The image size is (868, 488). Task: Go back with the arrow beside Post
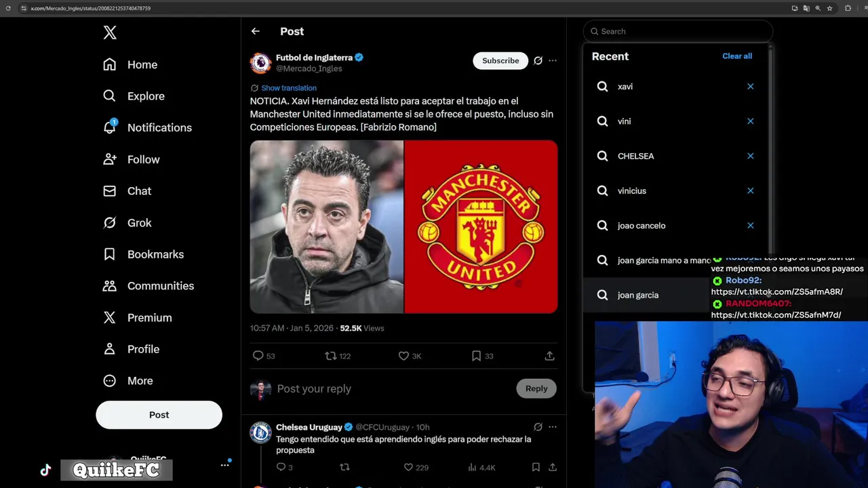pyautogui.click(x=255, y=31)
